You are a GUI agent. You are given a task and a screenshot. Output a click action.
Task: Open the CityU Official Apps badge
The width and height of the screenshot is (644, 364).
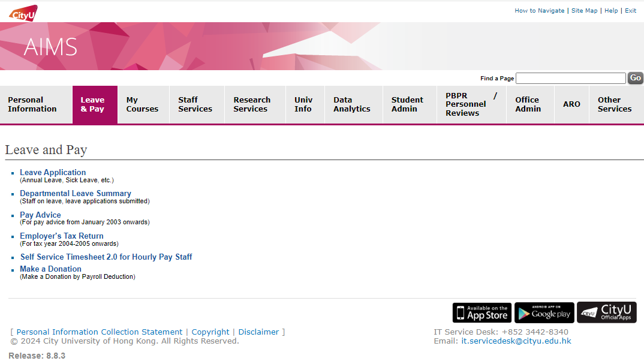point(606,312)
